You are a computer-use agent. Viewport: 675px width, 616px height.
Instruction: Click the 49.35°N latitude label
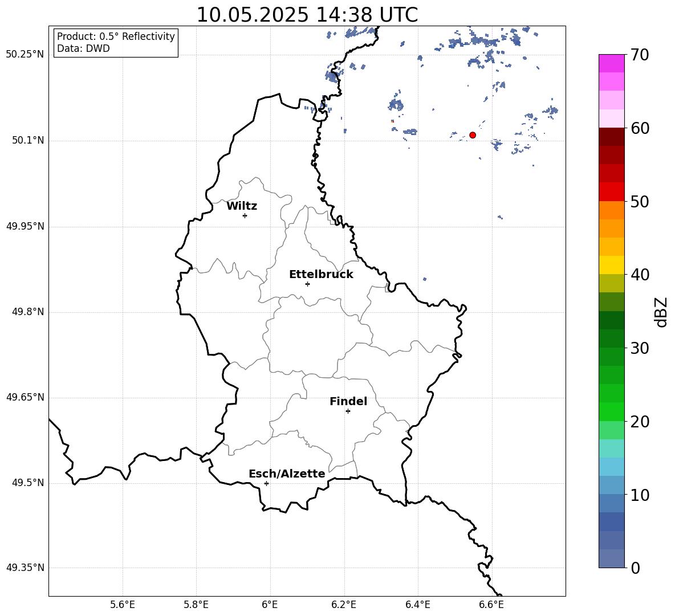(25, 568)
